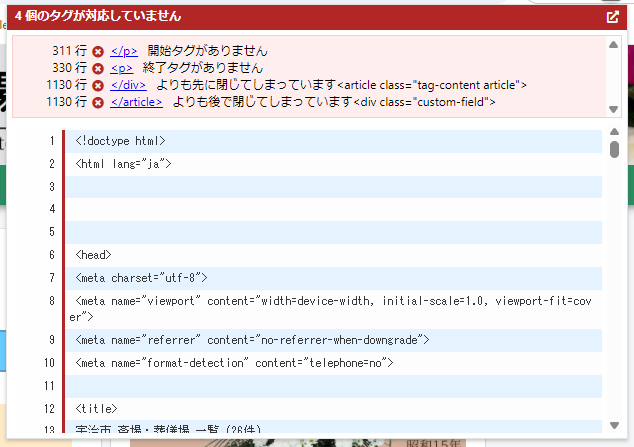634x447 pixels.
Task: Follow the </div> link on line 1130
Action: point(128,85)
